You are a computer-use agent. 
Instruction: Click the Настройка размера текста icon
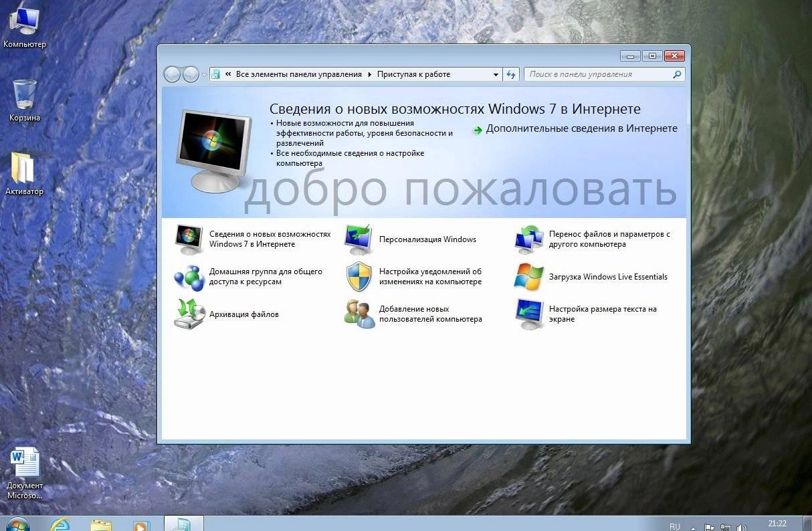pos(529,314)
